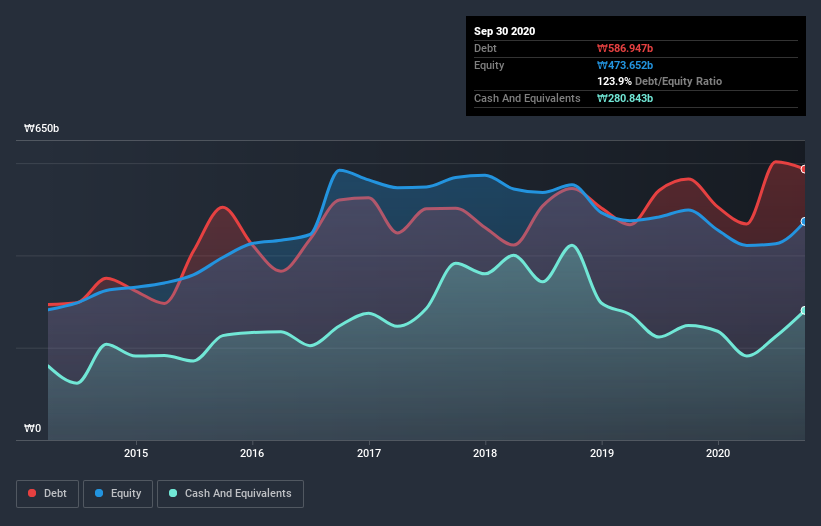The image size is (821, 526).
Task: Click the ₩280.843b cash value
Action: [x=625, y=98]
